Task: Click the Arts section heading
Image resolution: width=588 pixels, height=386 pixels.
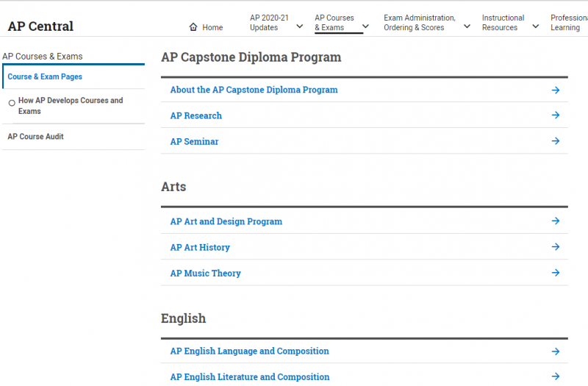Action: (173, 187)
